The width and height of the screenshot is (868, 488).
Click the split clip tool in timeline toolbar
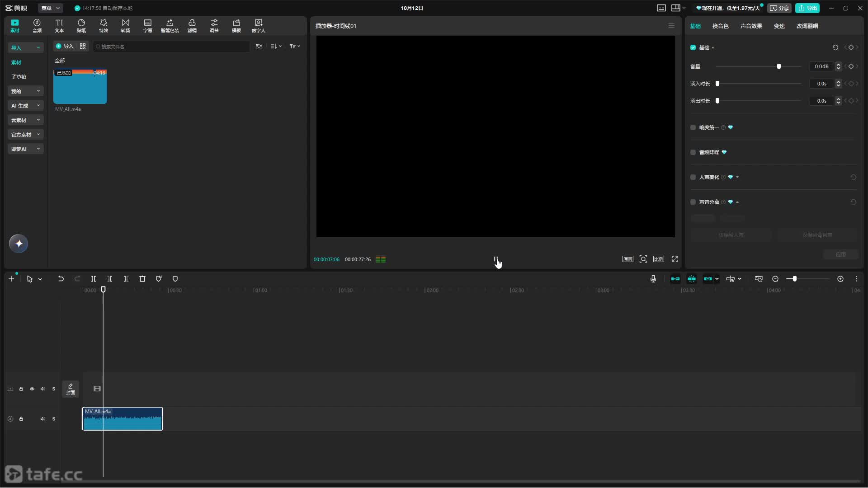point(94,279)
